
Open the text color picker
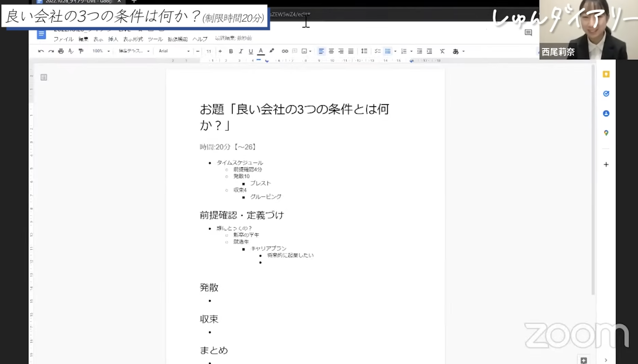[261, 51]
